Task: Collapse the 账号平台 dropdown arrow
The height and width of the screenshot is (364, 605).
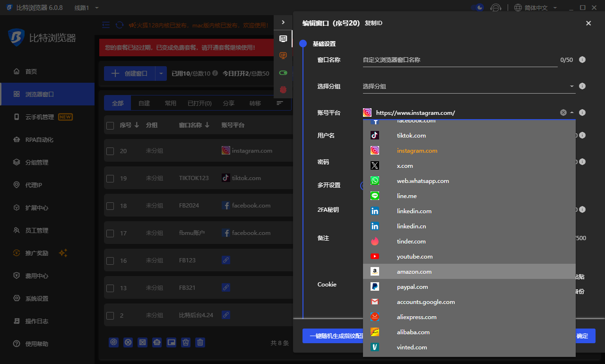Action: coord(572,113)
